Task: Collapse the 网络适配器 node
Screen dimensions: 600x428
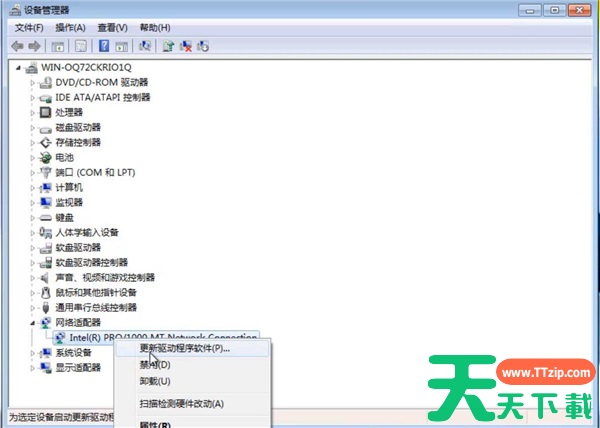Action: tap(33, 323)
